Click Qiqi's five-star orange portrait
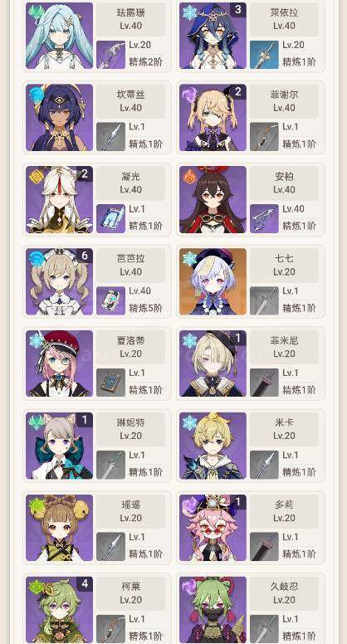The image size is (347, 644). pyautogui.click(x=213, y=281)
